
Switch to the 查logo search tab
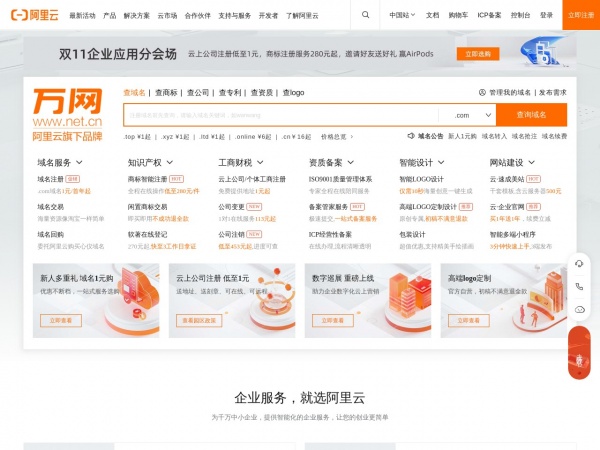293,92
